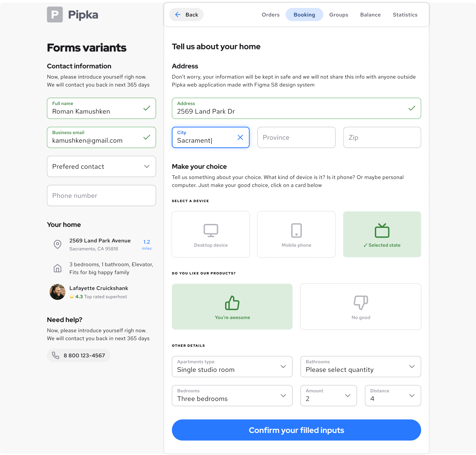The height and width of the screenshot is (455, 476).
Task: Click the Province input field
Action: click(296, 137)
